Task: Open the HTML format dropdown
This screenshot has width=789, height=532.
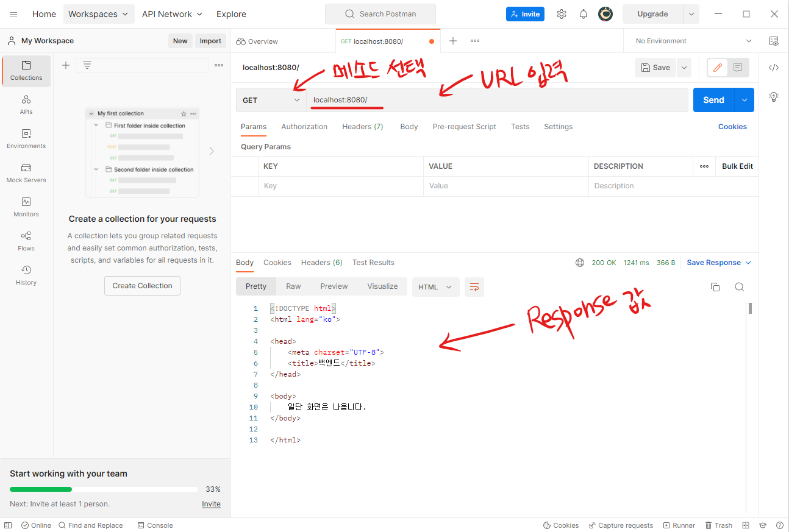Action: coord(435,287)
